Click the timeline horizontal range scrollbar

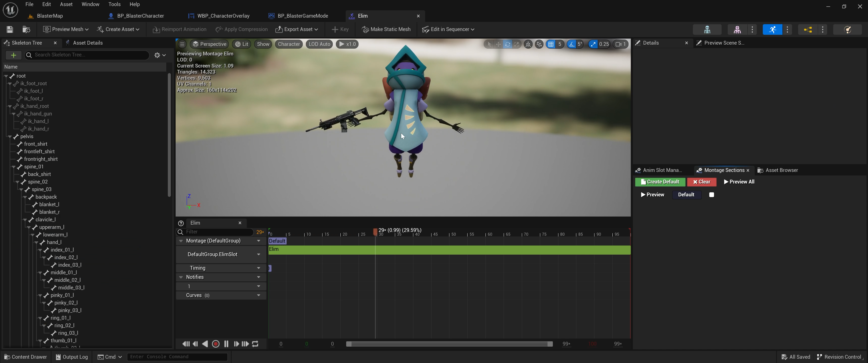(x=449, y=344)
